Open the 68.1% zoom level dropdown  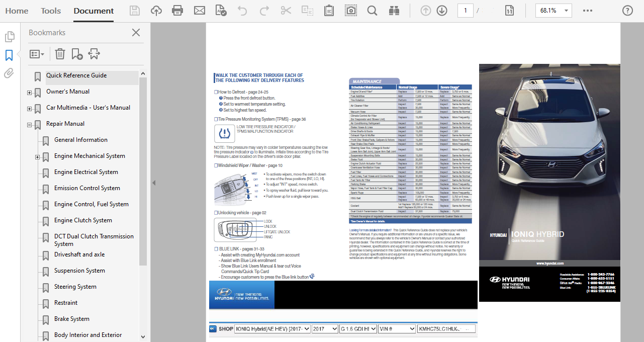point(553,10)
